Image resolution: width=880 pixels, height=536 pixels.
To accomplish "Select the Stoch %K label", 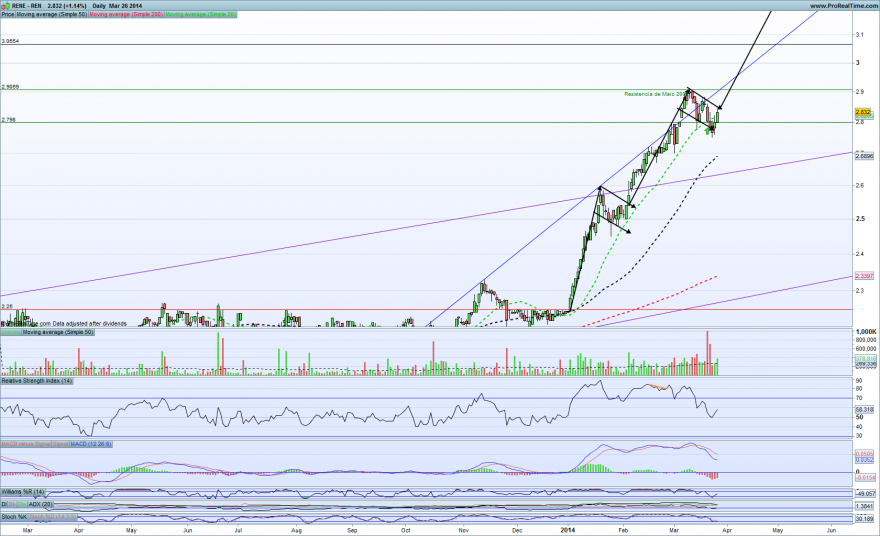I will (15, 517).
